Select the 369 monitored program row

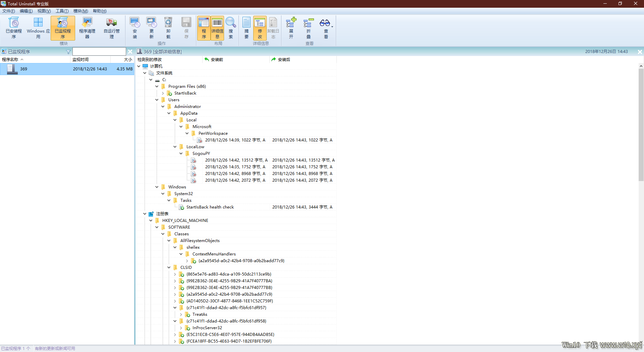pos(67,69)
